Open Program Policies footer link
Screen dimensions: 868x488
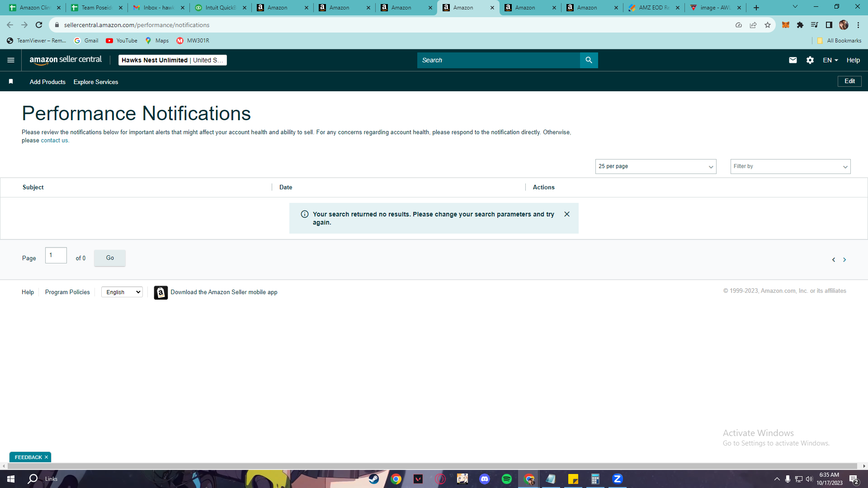pos(67,292)
